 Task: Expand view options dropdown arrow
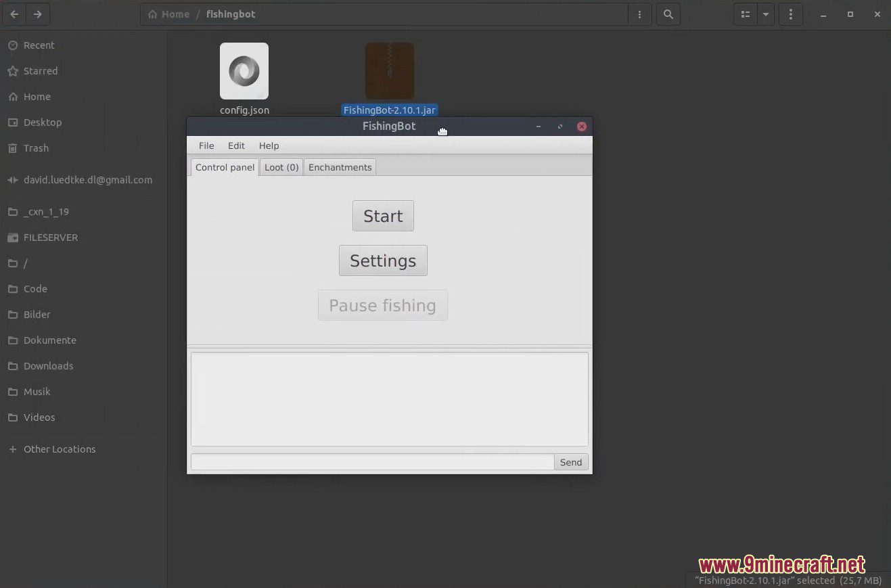coord(765,14)
